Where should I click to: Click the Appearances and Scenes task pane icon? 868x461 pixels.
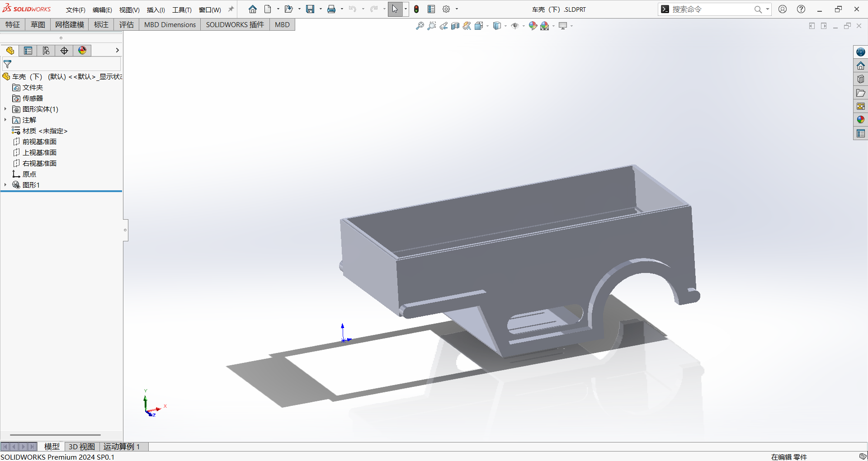click(x=861, y=120)
